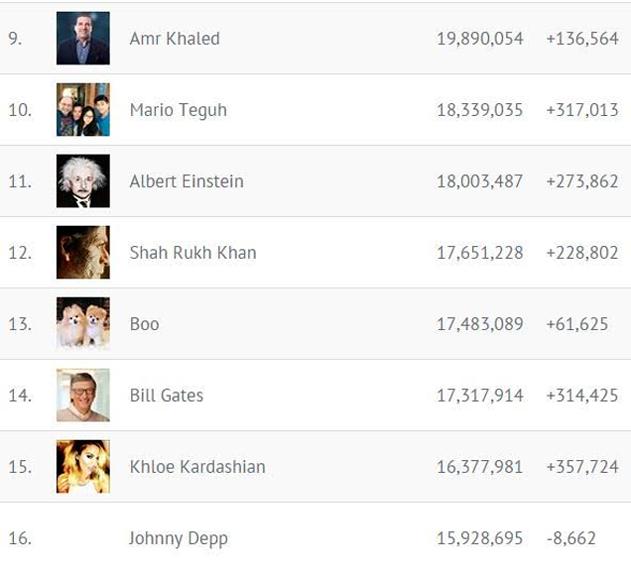Screen dimensions: 631x577
Task: Select Bill Gates' 17,317,914 total
Action: pos(479,395)
